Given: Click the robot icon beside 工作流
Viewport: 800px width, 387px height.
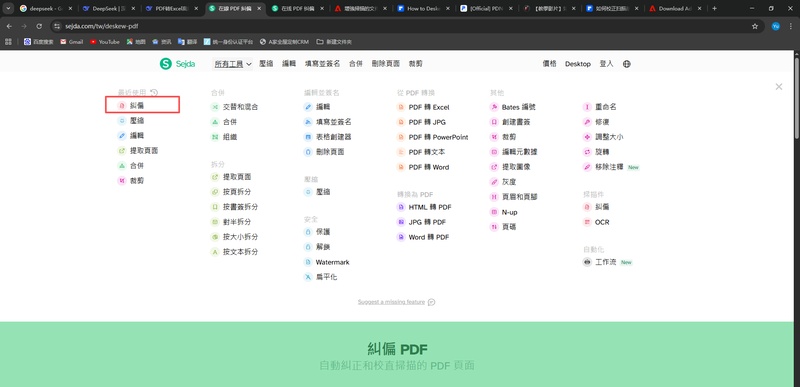Looking at the screenshot, I should click(587, 262).
